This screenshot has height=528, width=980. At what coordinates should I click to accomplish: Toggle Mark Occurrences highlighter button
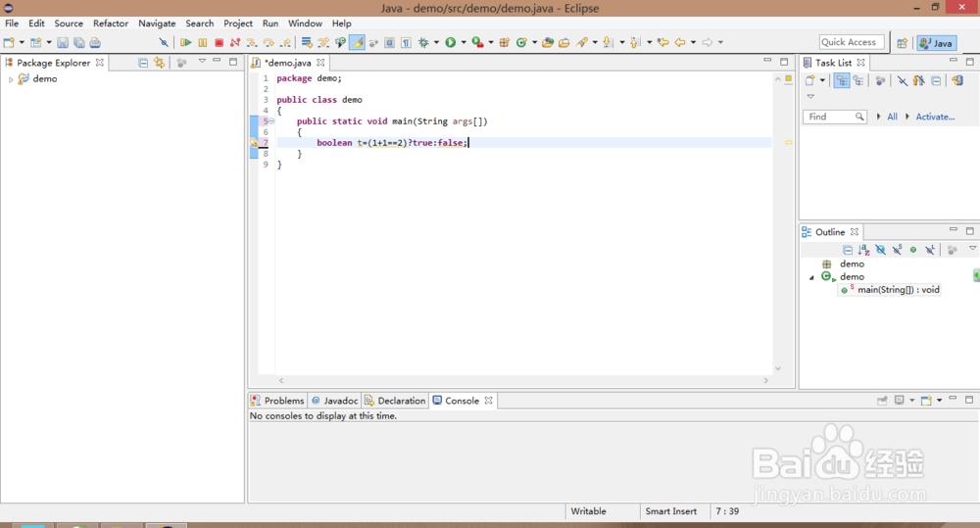point(357,42)
